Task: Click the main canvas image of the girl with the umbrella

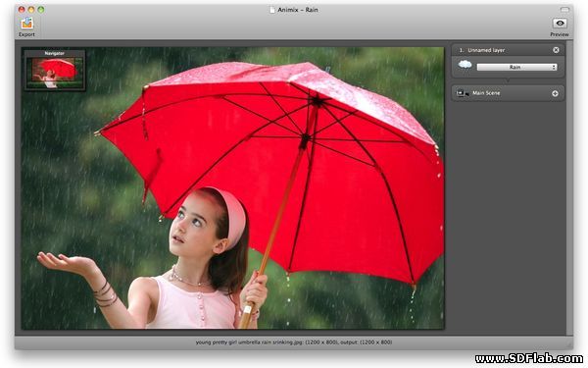Action: 232,187
